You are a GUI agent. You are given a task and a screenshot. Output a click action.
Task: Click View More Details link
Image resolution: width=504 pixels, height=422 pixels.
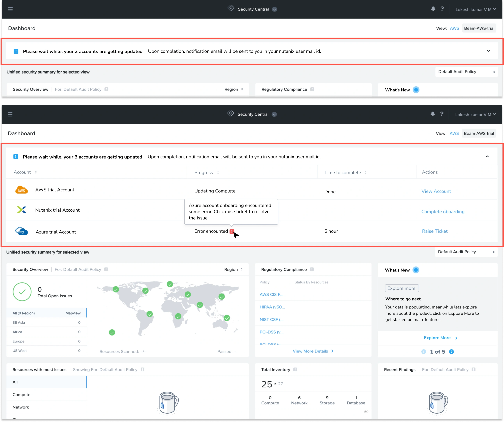(x=313, y=351)
